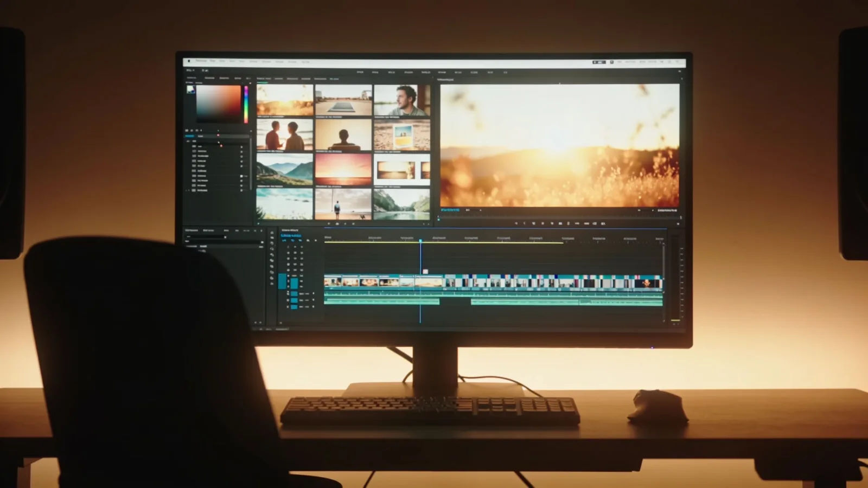
Task: Open the Apple menu
Action: [x=189, y=61]
